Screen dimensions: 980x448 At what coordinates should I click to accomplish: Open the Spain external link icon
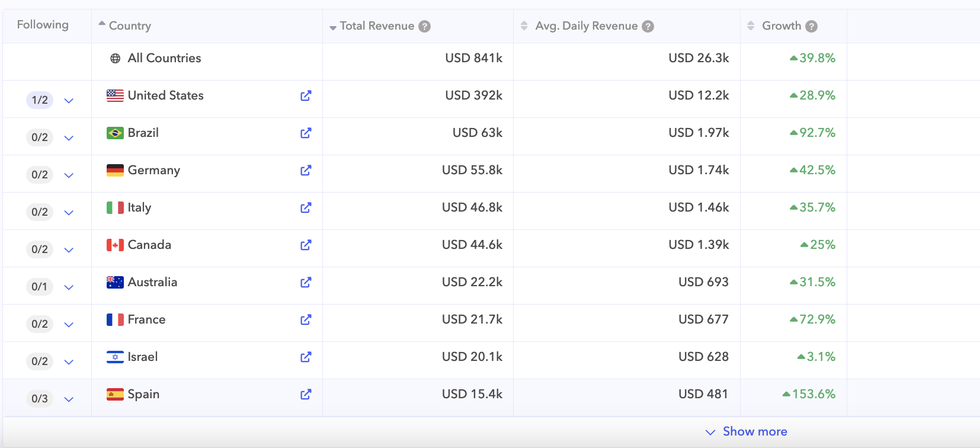306,395
